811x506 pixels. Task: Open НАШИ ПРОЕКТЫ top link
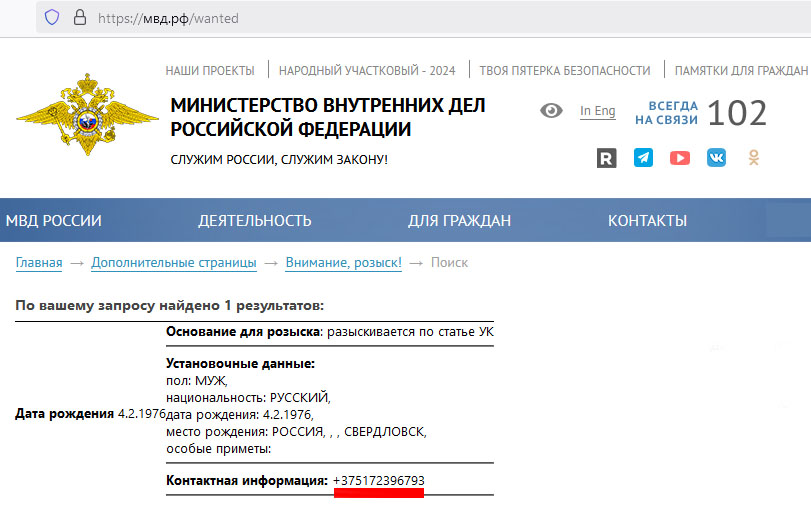point(210,70)
